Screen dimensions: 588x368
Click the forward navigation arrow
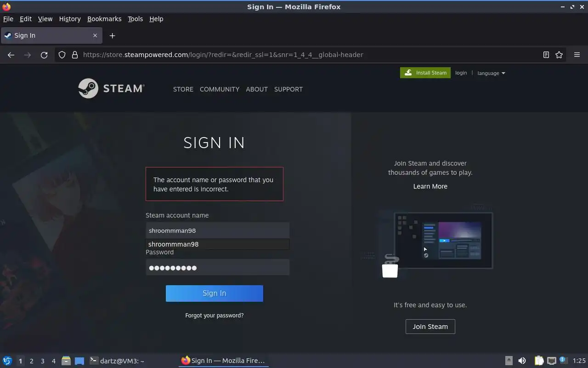(28, 55)
